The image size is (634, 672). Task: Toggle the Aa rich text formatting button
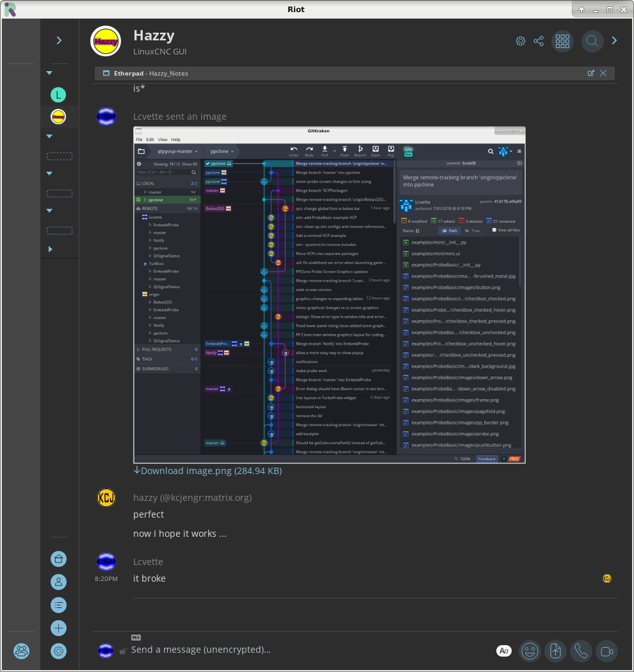[504, 651]
